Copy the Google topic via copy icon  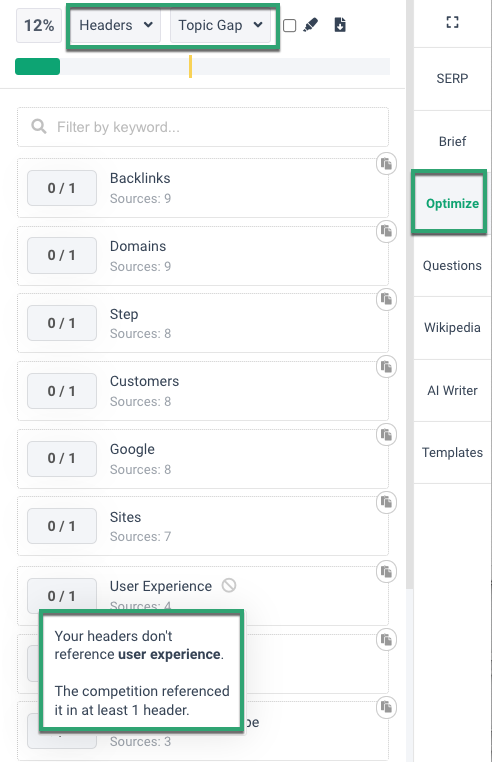[x=387, y=435]
